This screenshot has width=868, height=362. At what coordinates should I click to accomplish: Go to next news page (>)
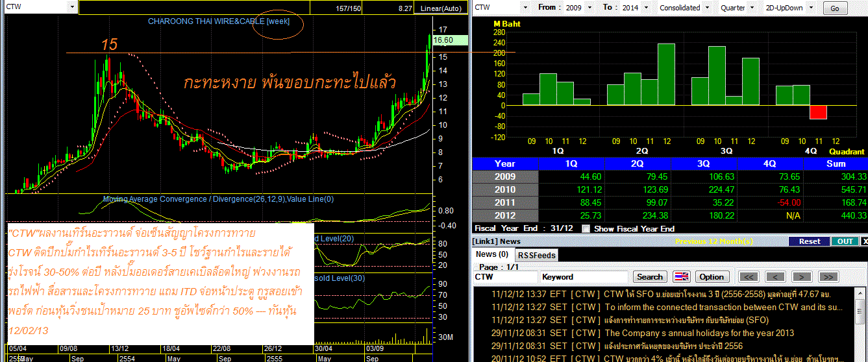[x=801, y=277]
